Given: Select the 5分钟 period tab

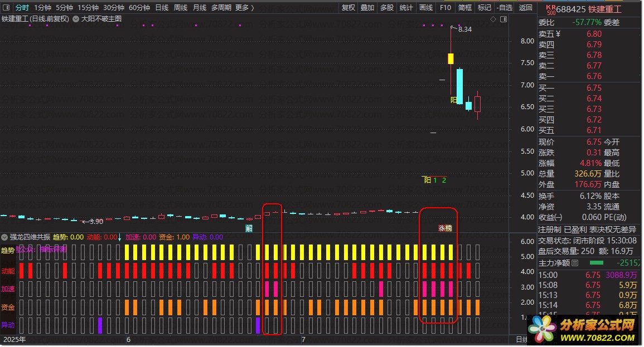Looking at the screenshot, I should [x=64, y=7].
